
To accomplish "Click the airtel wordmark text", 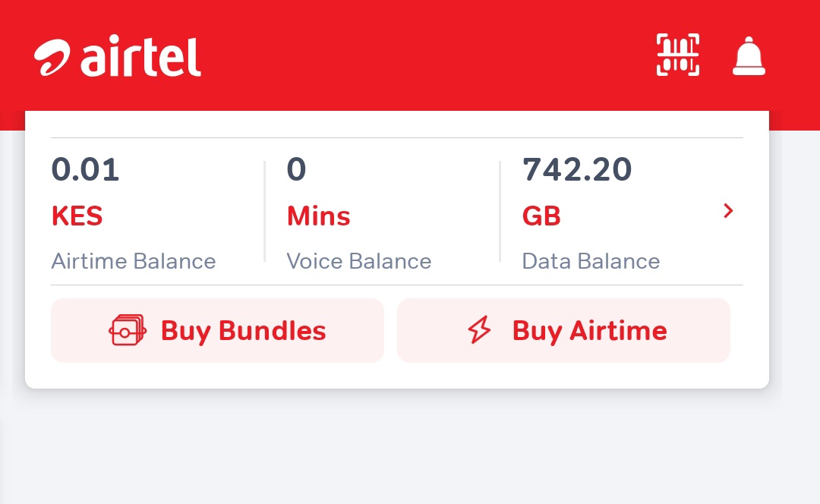I will 141,57.
